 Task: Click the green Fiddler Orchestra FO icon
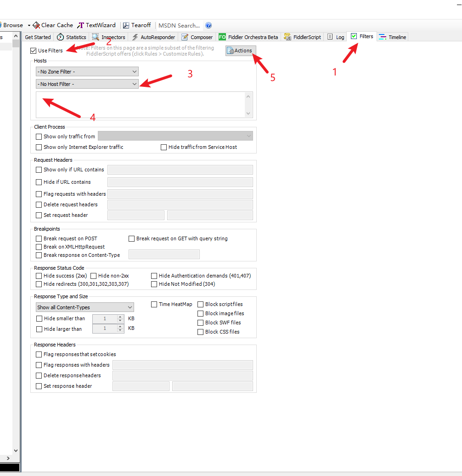[x=222, y=37]
